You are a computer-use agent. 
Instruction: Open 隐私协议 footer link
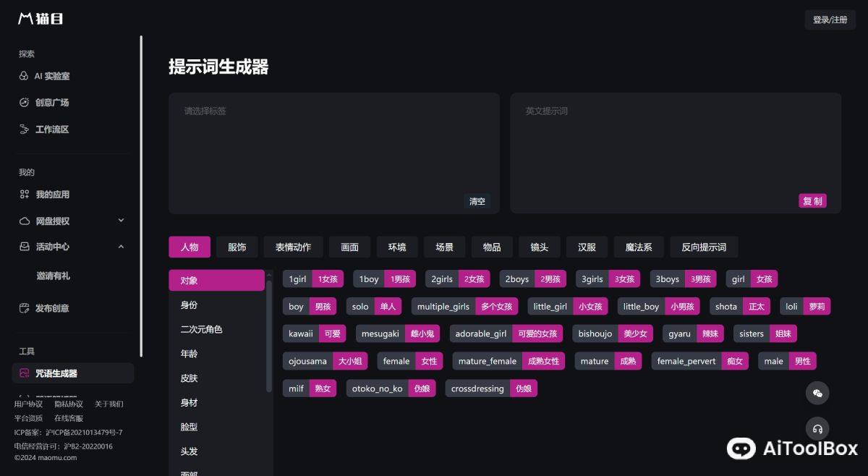(x=69, y=404)
